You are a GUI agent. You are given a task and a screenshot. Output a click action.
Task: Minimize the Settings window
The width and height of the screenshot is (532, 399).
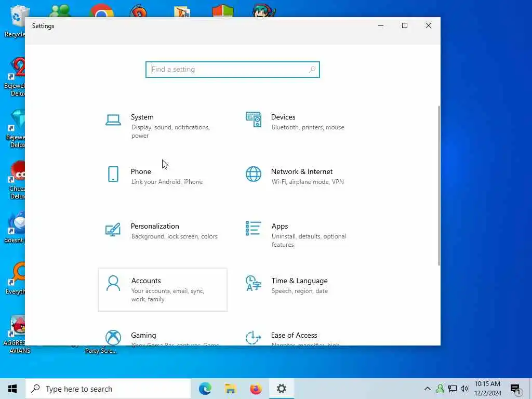[x=381, y=26]
